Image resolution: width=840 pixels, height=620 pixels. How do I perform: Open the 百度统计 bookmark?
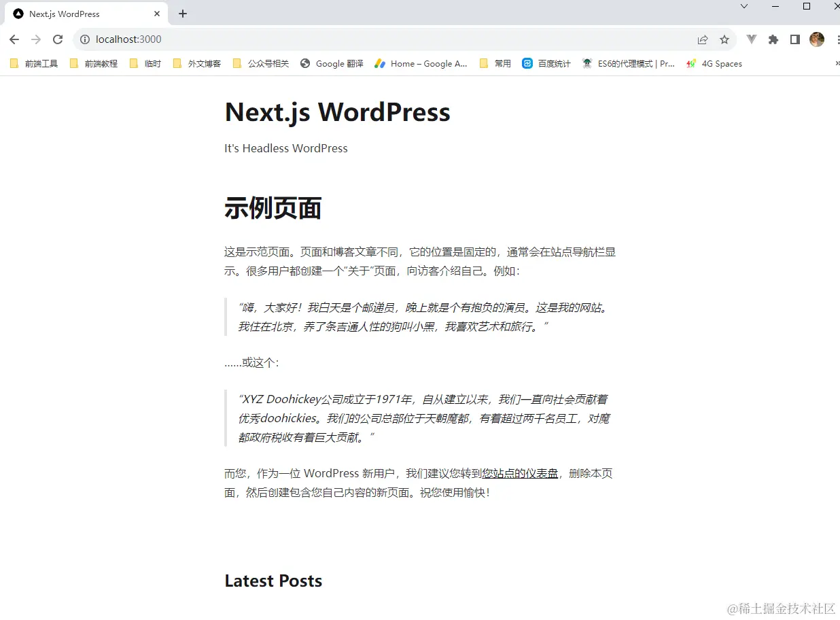pyautogui.click(x=546, y=63)
